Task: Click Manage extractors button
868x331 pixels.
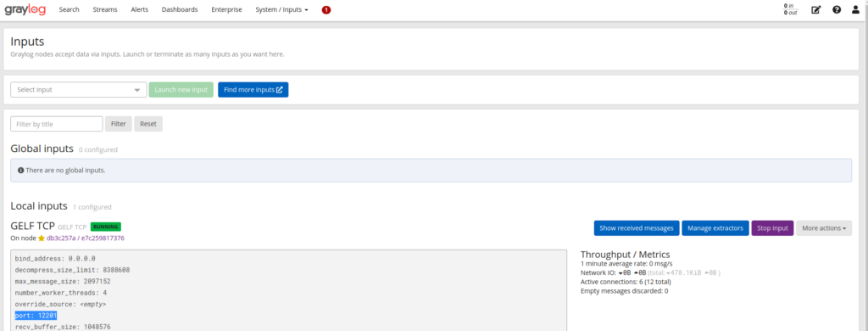Action: pos(715,227)
